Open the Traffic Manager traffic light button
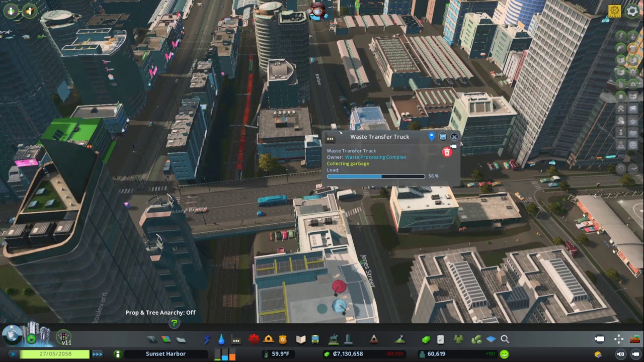This screenshot has width=644, height=362. (x=63, y=337)
